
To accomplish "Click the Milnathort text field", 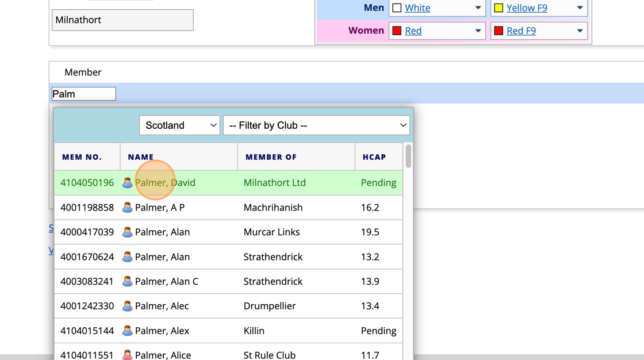I will click(x=122, y=20).
